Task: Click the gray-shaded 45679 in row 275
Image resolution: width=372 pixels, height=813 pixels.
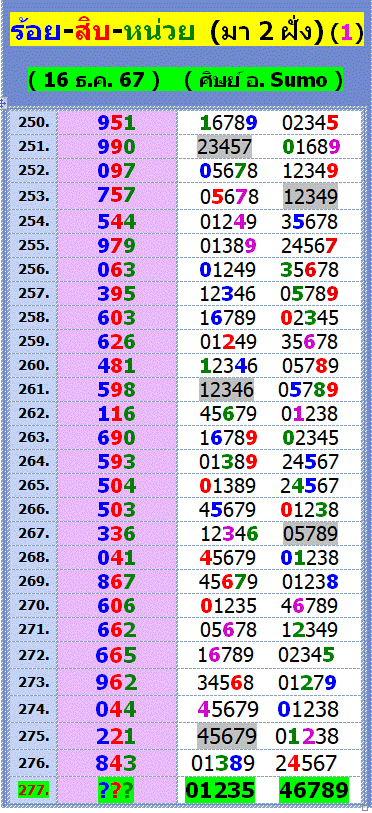Action: tap(227, 736)
